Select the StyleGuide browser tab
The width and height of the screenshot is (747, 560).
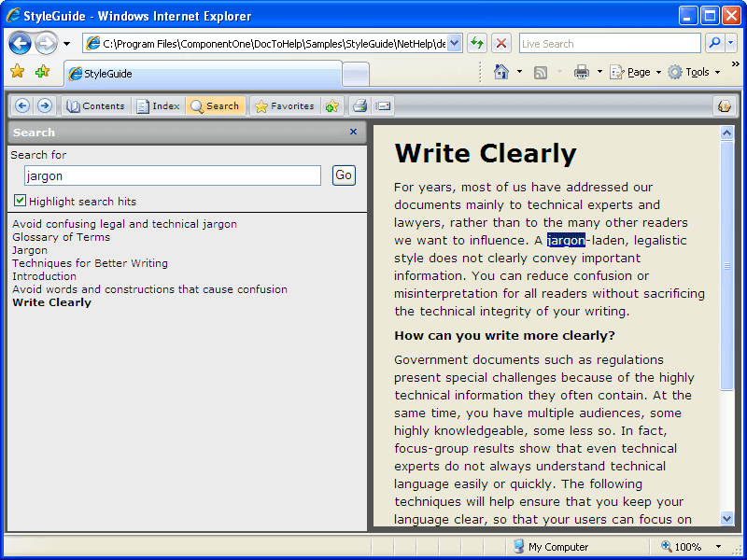point(203,74)
